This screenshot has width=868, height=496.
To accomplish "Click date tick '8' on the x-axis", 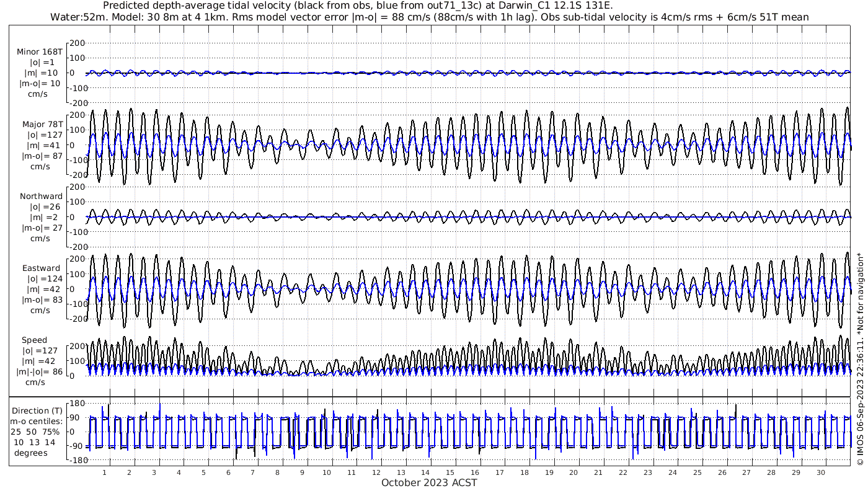I will coord(278,472).
